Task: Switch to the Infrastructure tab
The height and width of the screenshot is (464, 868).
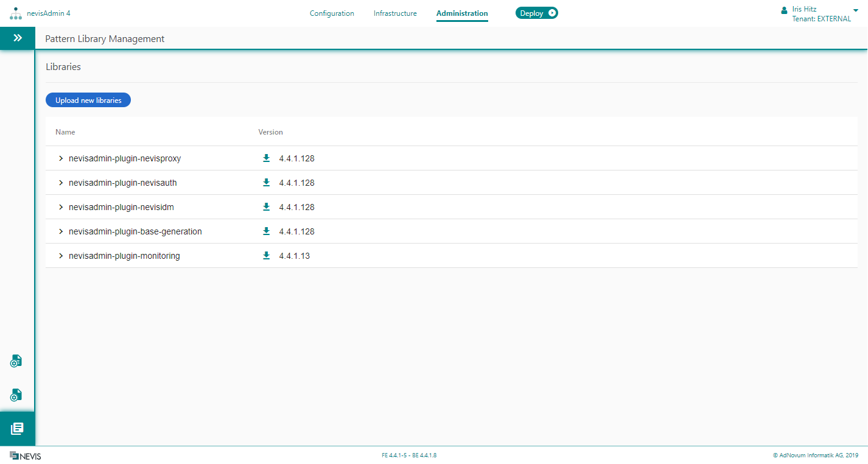Action: point(395,13)
